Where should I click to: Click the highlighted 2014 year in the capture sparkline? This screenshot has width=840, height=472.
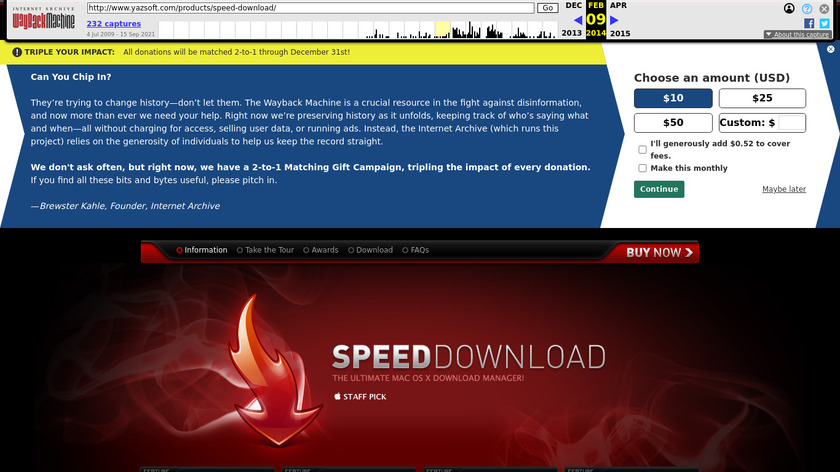(x=442, y=29)
